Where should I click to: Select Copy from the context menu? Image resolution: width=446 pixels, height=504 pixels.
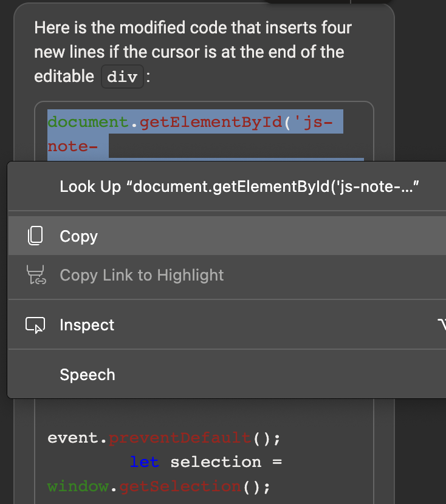coord(79,236)
